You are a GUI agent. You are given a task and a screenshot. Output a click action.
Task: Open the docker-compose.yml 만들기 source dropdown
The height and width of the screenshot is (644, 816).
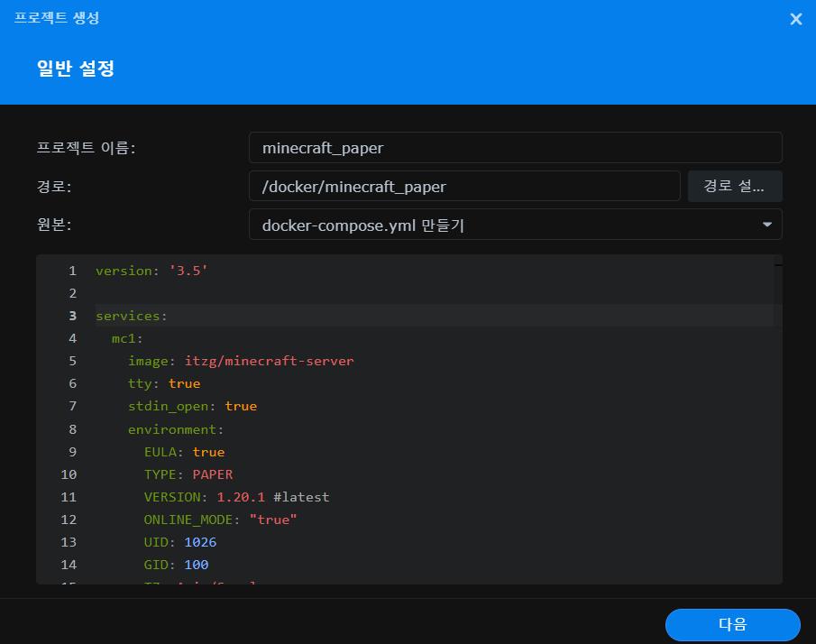pyautogui.click(x=515, y=225)
